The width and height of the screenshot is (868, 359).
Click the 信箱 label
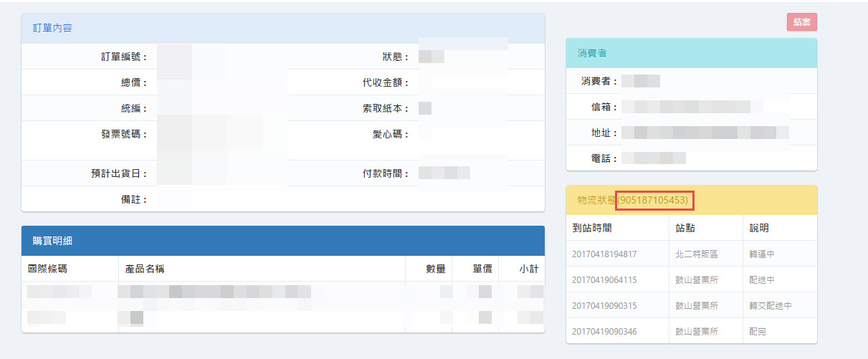[604, 107]
